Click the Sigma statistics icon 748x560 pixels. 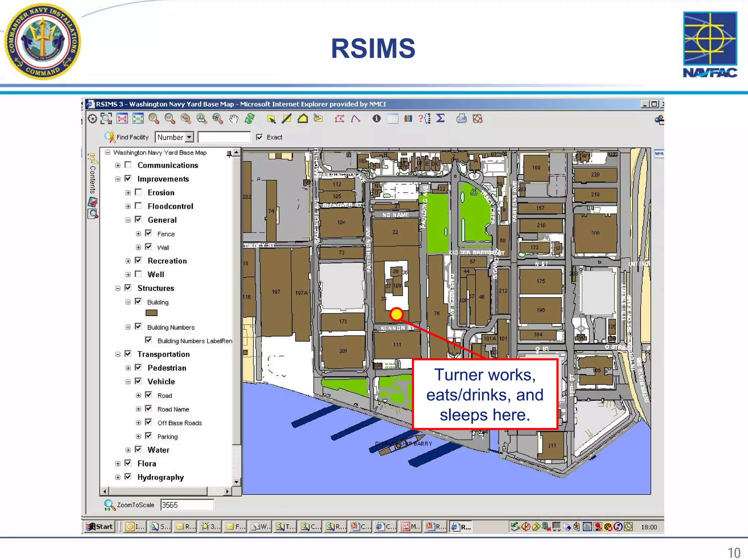pyautogui.click(x=440, y=119)
